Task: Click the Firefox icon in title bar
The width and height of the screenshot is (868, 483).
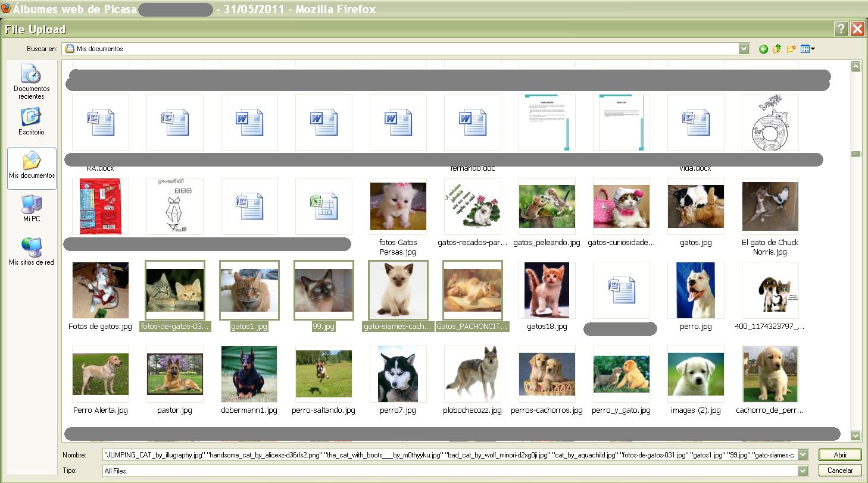Action: 5,8
